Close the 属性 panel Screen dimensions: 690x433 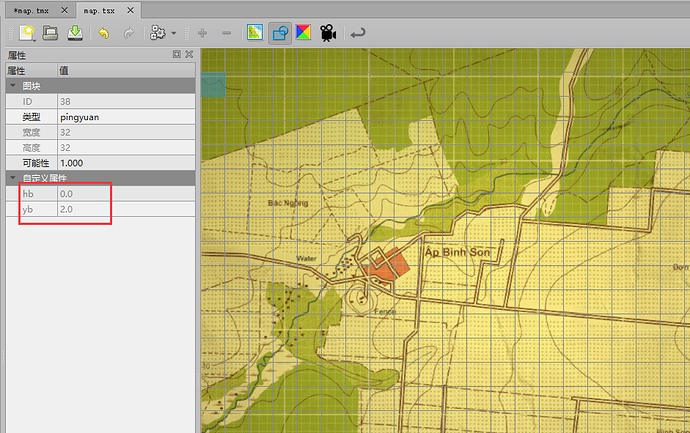tap(187, 56)
